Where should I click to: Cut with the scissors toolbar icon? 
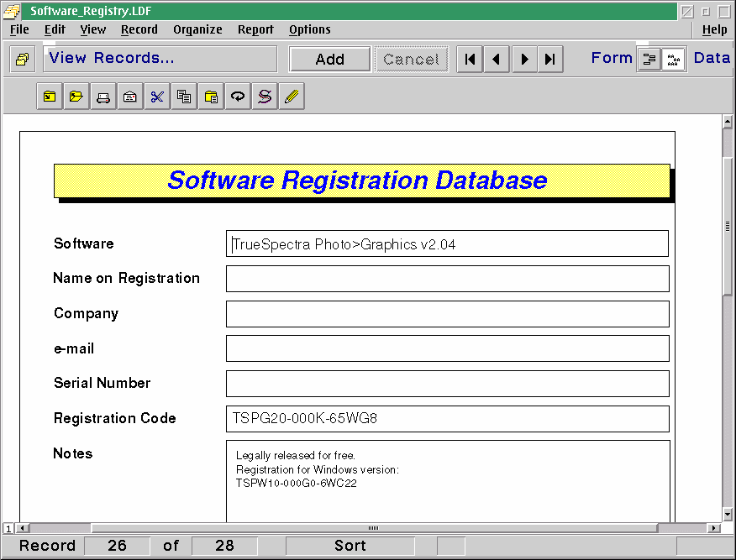point(157,97)
